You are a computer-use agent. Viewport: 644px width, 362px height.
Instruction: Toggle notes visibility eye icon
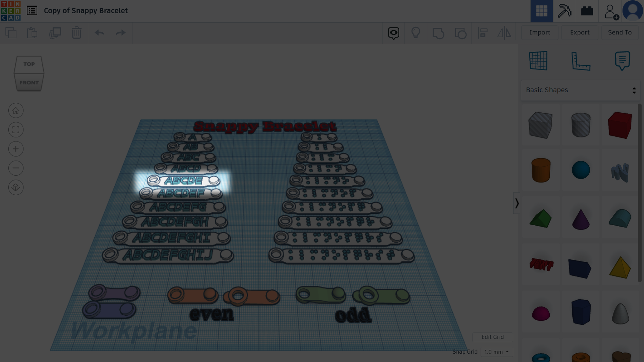393,33
